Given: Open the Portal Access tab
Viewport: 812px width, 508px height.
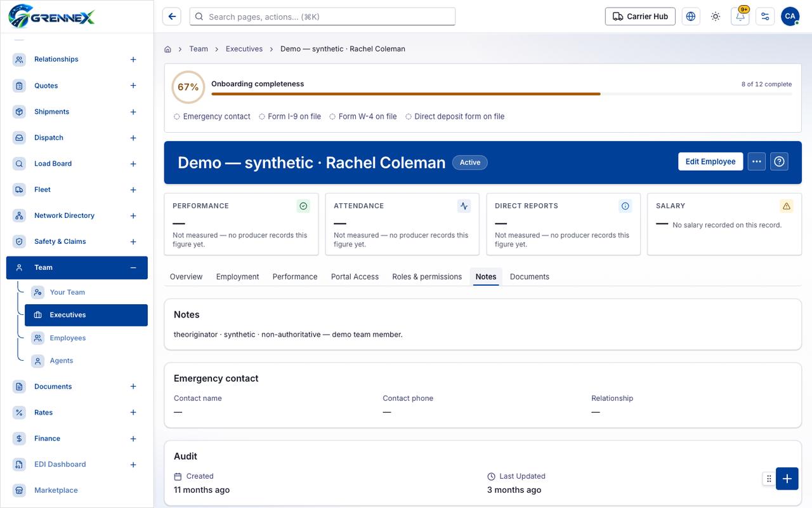Looking at the screenshot, I should coord(355,277).
